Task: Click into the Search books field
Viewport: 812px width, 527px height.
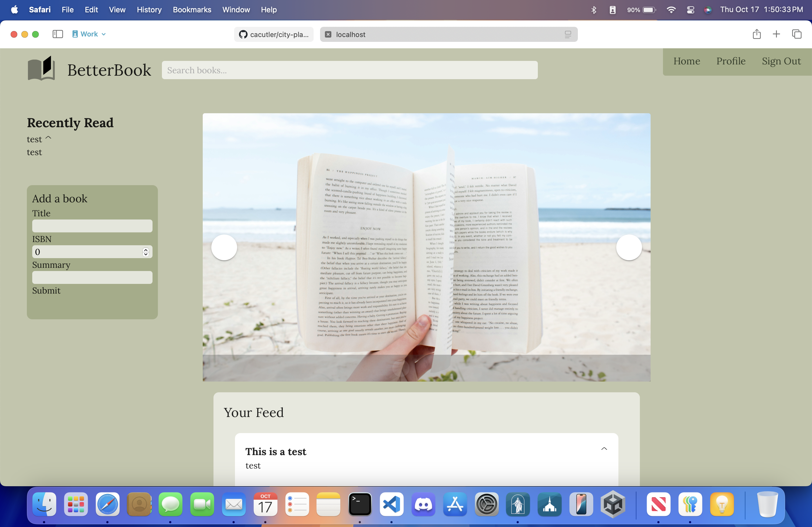Action: [x=349, y=70]
